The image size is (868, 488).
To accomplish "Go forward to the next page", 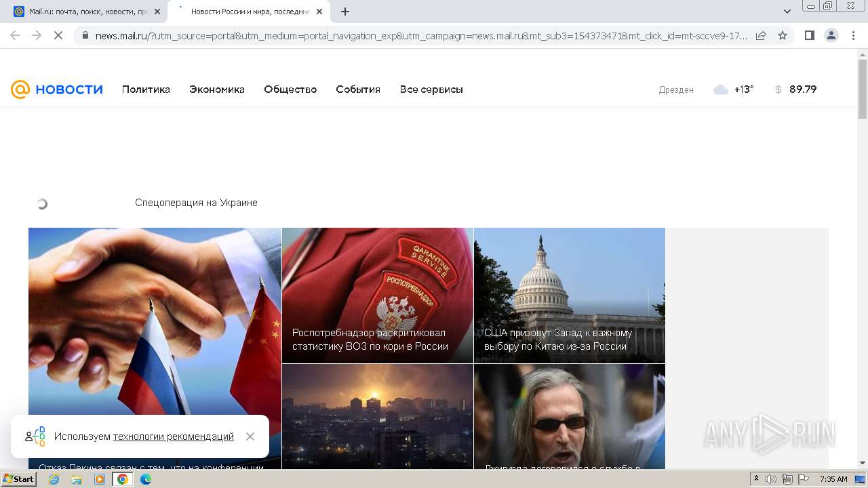I will tap(37, 35).
